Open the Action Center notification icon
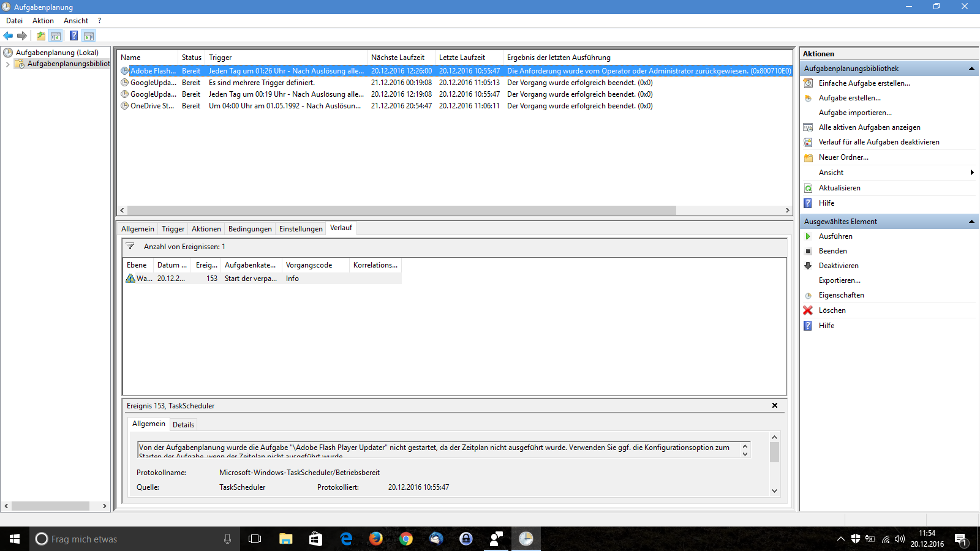This screenshot has width=980, height=551. pos(960,539)
